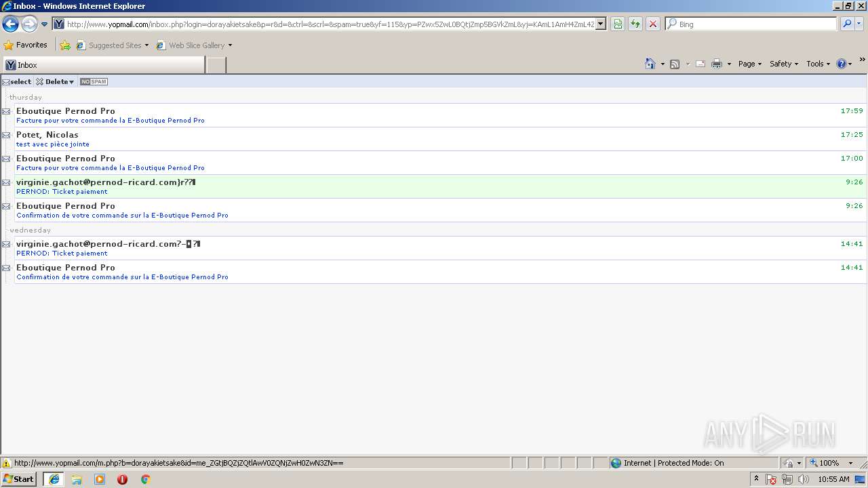Open Eboutique Pernod Pro mail from 17:59
Screen dimensions: 868x488
tap(441, 115)
